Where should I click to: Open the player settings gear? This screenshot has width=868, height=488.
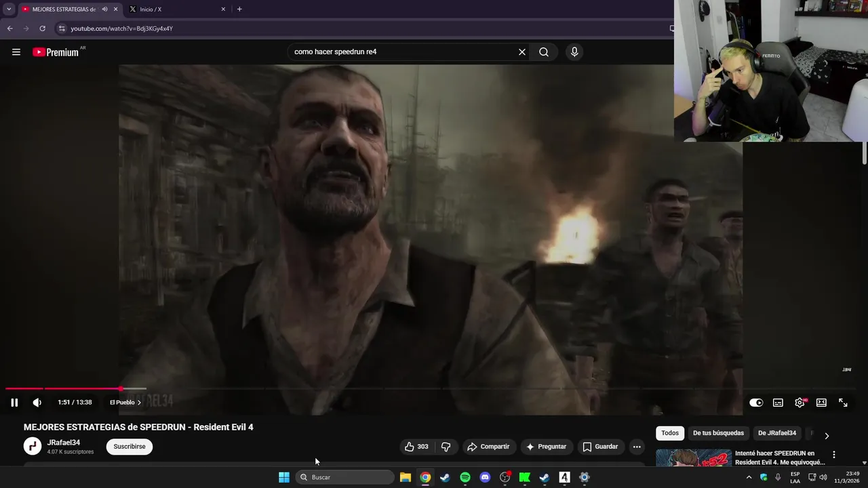[x=800, y=403]
